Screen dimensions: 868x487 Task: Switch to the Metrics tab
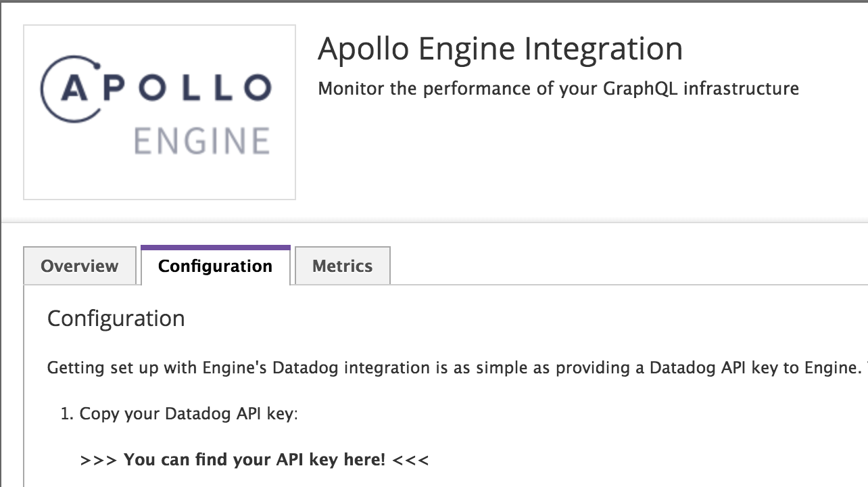[342, 266]
